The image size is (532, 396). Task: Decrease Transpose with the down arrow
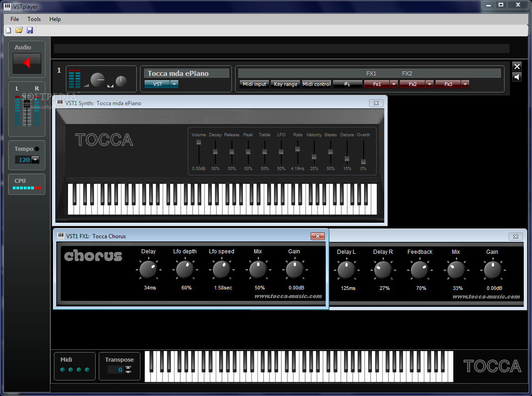click(128, 372)
